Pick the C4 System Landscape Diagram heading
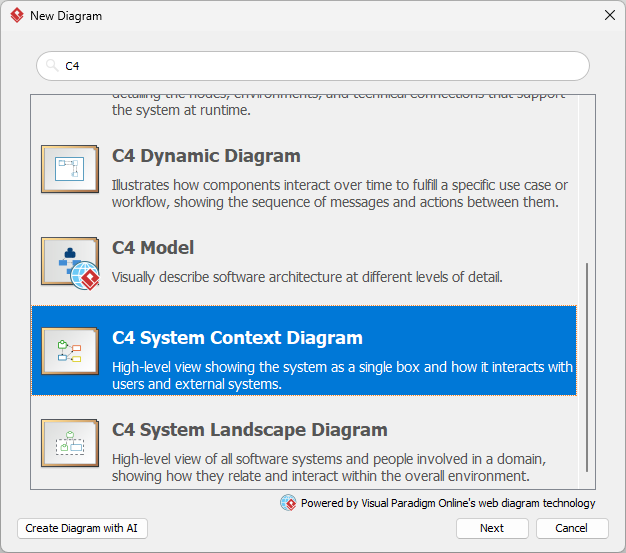This screenshot has width=626, height=553. point(249,430)
